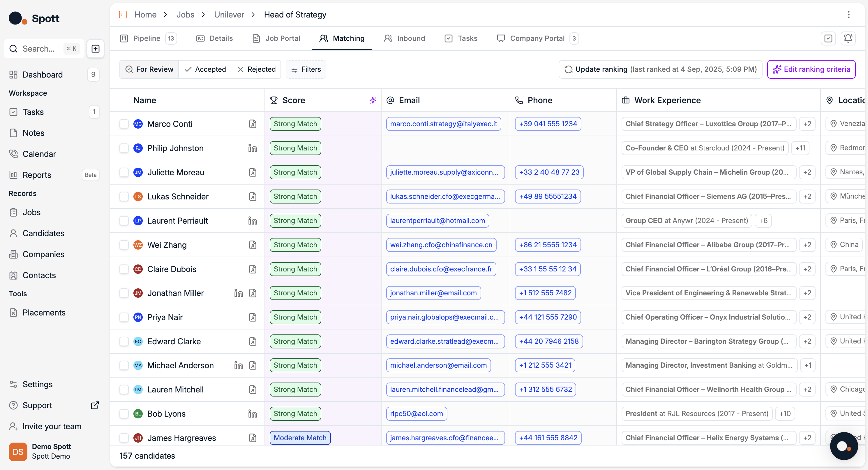Open Michael Anderson's LinkedIn icon
The height and width of the screenshot is (470, 868).
pyautogui.click(x=239, y=365)
